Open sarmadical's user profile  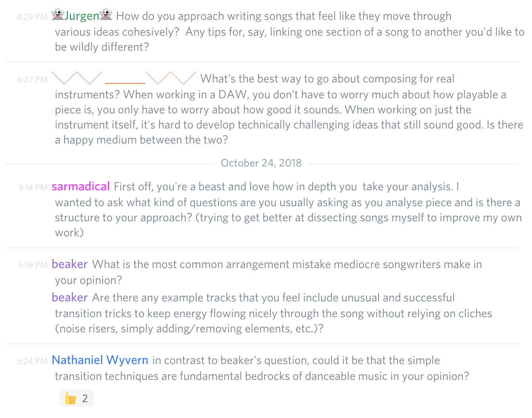80,186
